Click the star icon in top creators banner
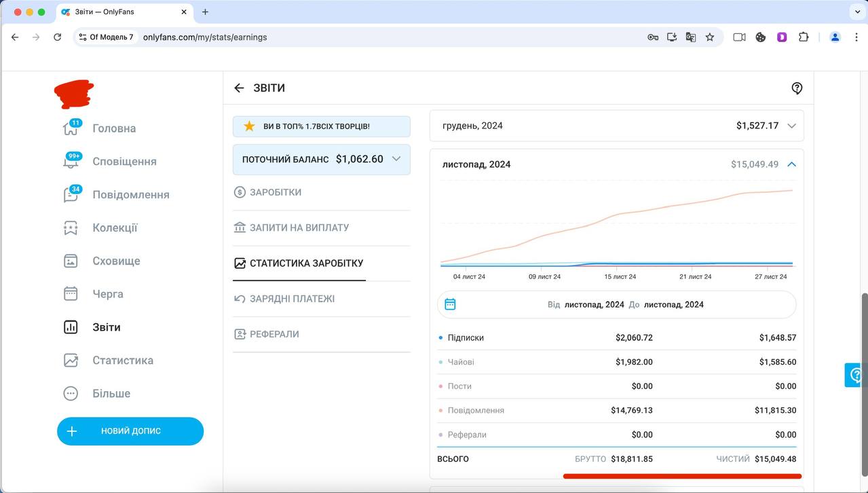Image resolution: width=868 pixels, height=493 pixels. (249, 126)
